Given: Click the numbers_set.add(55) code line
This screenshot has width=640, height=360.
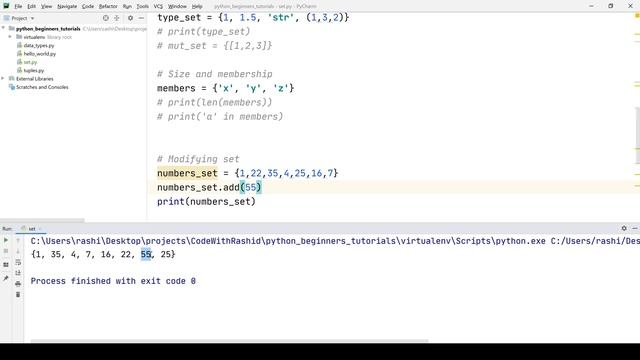Looking at the screenshot, I should [x=209, y=187].
